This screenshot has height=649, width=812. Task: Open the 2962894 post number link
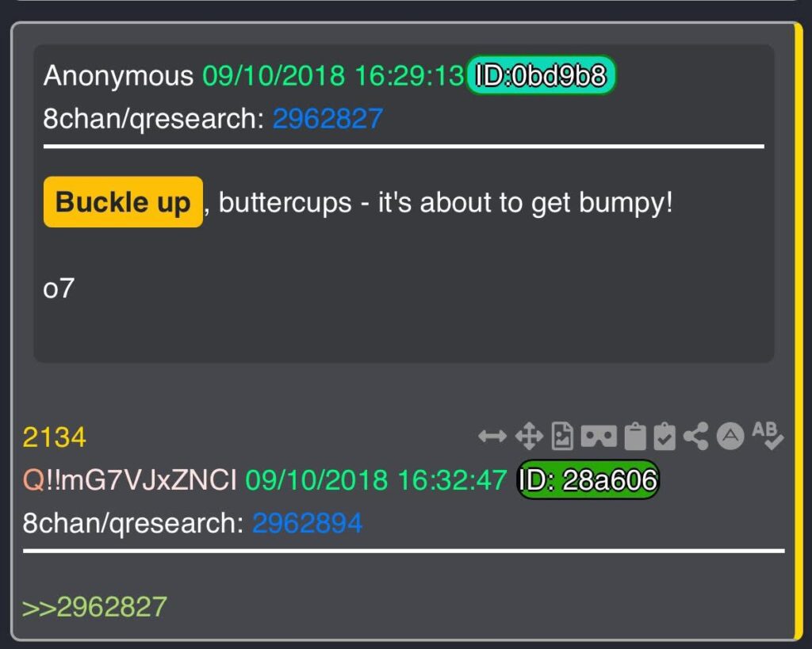tap(307, 523)
